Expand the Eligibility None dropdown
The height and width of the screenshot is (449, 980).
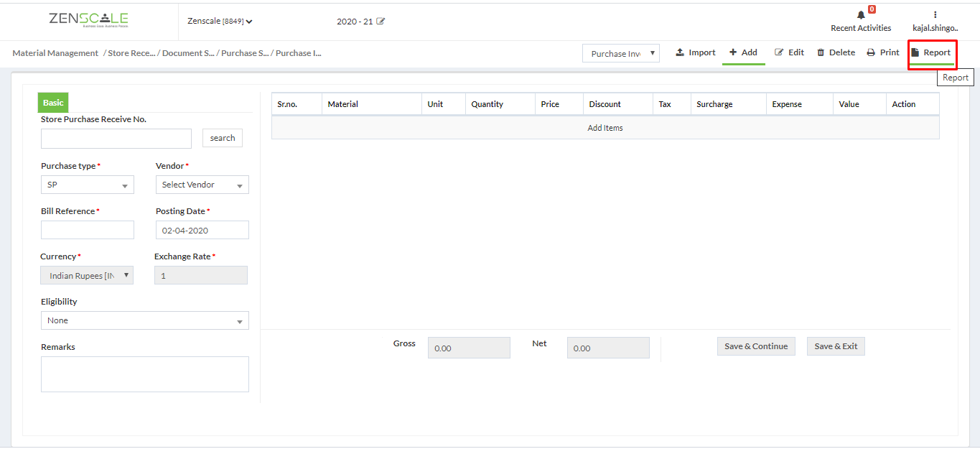[x=145, y=320]
